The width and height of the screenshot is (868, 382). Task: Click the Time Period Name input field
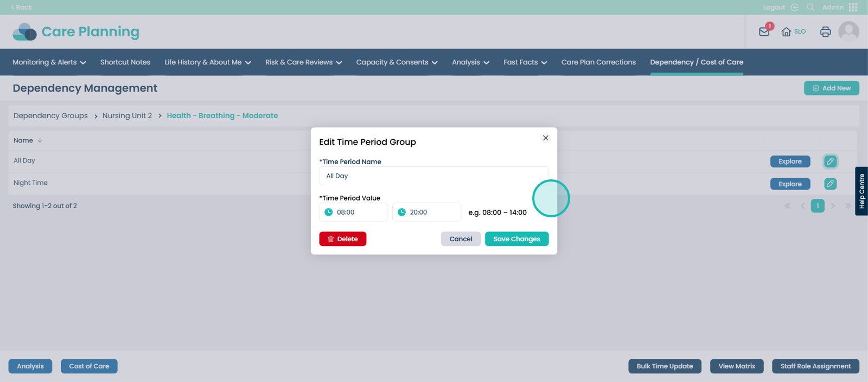(x=433, y=176)
